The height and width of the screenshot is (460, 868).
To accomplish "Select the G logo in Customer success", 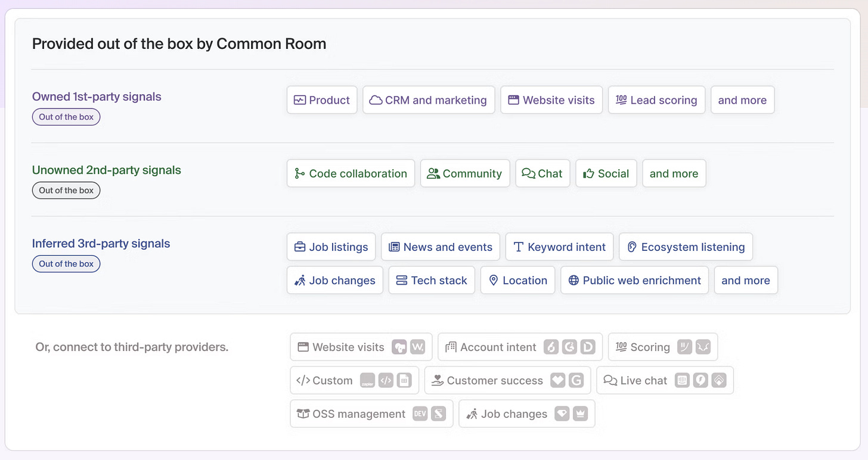I will 576,380.
